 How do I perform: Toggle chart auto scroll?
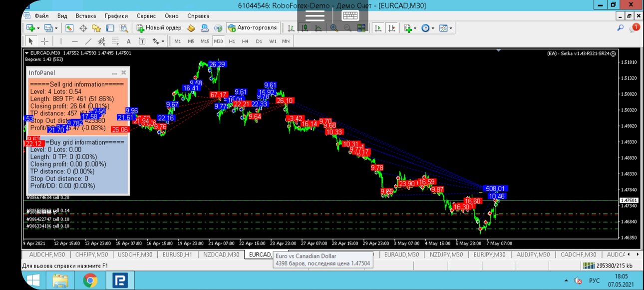pyautogui.click(x=378, y=28)
